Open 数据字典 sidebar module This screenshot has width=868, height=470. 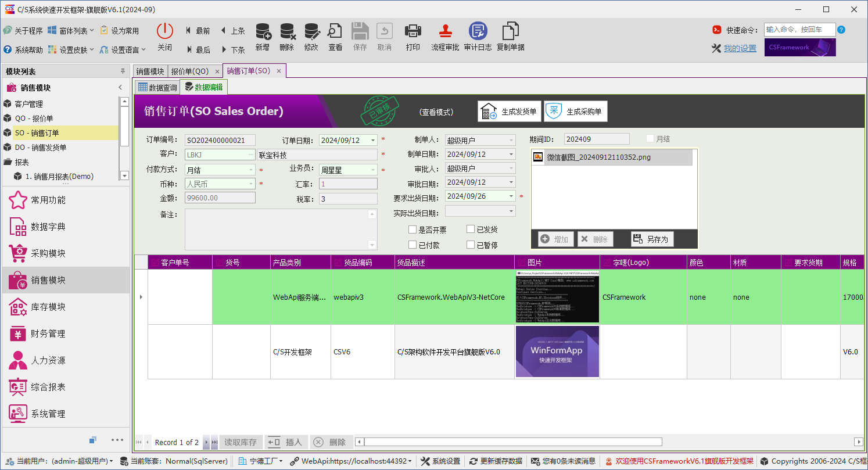[x=66, y=227]
